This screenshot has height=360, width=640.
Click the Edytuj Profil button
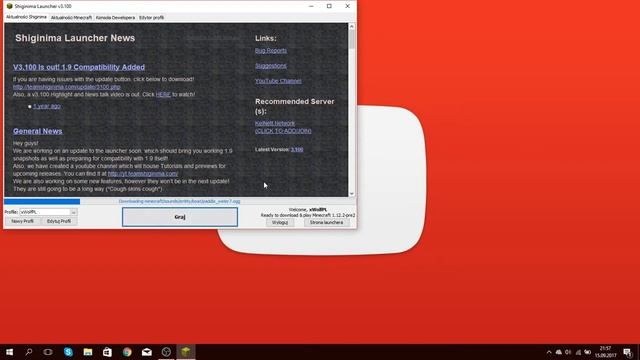pyautogui.click(x=59, y=221)
